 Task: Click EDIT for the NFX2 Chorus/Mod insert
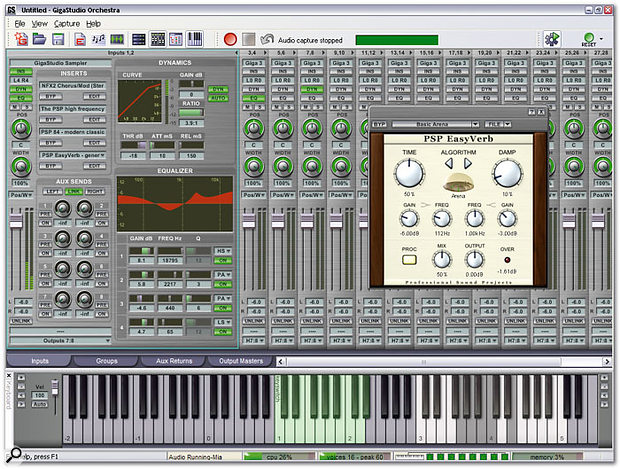pyautogui.click(x=95, y=96)
